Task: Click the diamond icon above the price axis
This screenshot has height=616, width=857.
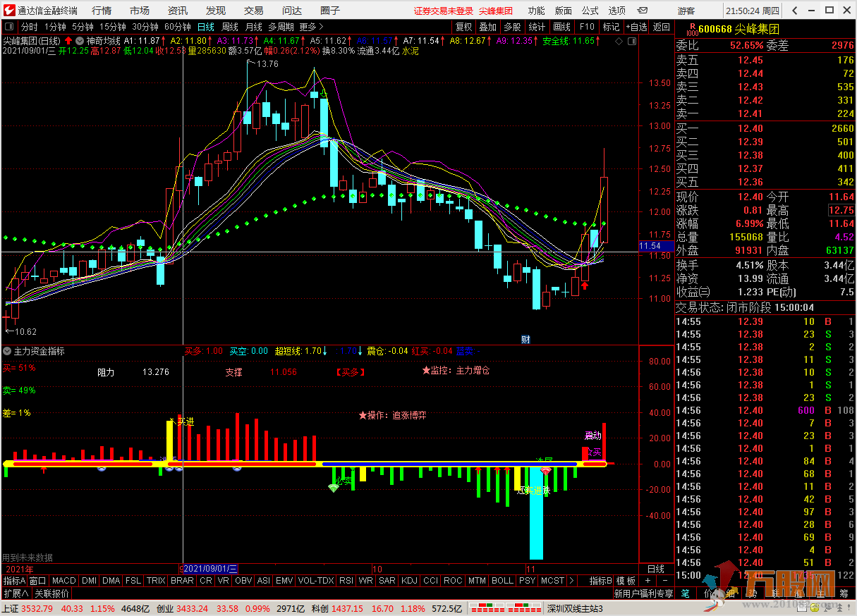Action: click(619, 42)
